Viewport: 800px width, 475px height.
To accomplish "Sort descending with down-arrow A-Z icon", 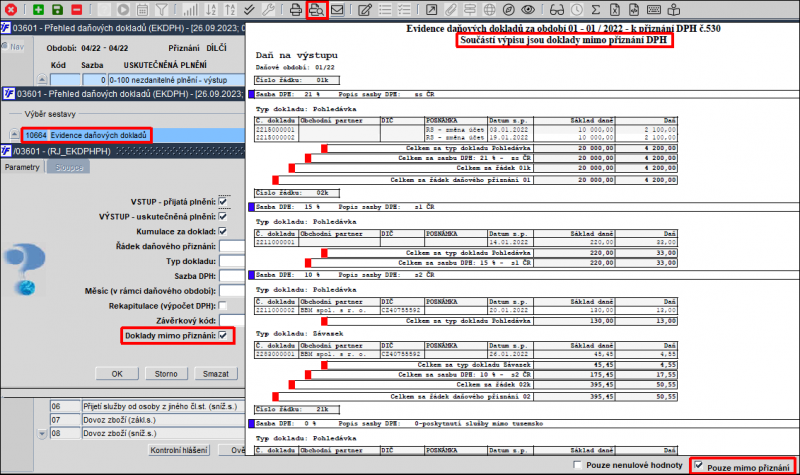I will pos(210,9).
